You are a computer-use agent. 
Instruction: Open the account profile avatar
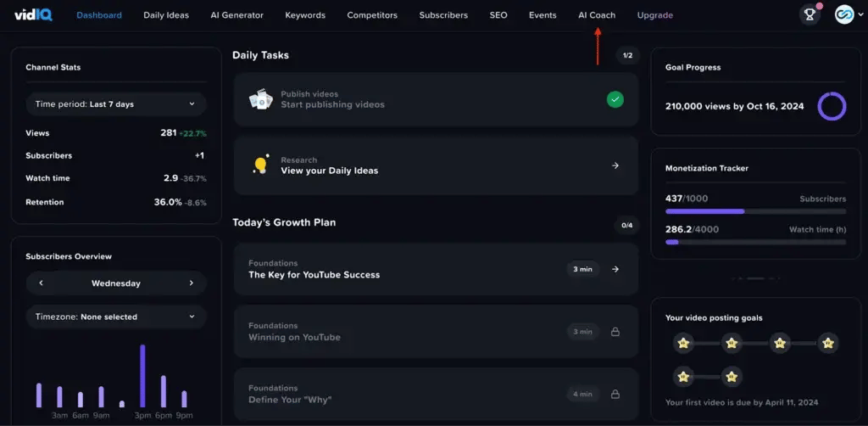point(843,14)
